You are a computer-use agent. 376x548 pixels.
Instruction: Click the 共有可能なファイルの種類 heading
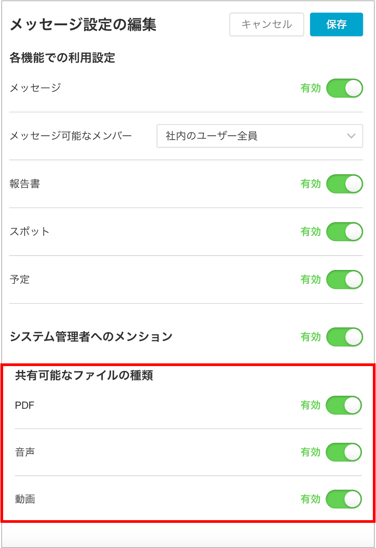tap(84, 375)
